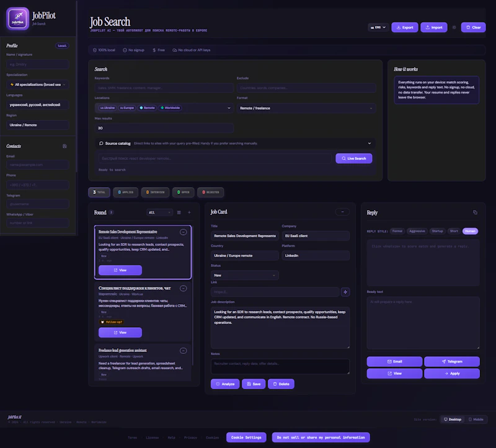The height and width of the screenshot is (448, 496).
Task: Open the Privacy footer link
Action: coord(190,437)
